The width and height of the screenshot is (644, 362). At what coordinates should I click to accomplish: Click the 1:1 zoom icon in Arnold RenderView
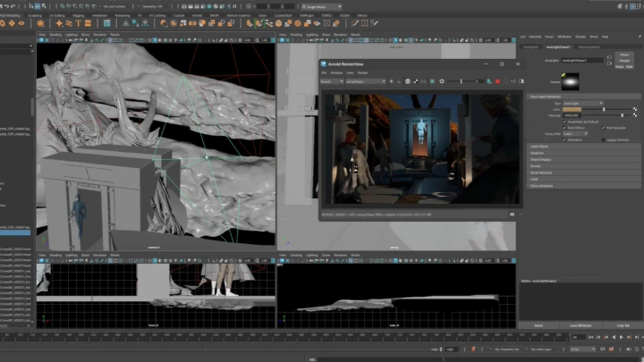coord(423,81)
